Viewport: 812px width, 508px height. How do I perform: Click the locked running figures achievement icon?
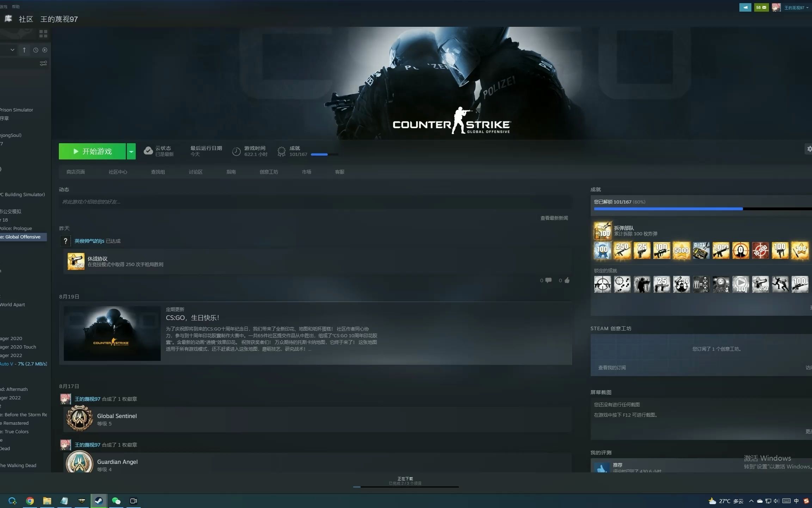pos(780,284)
